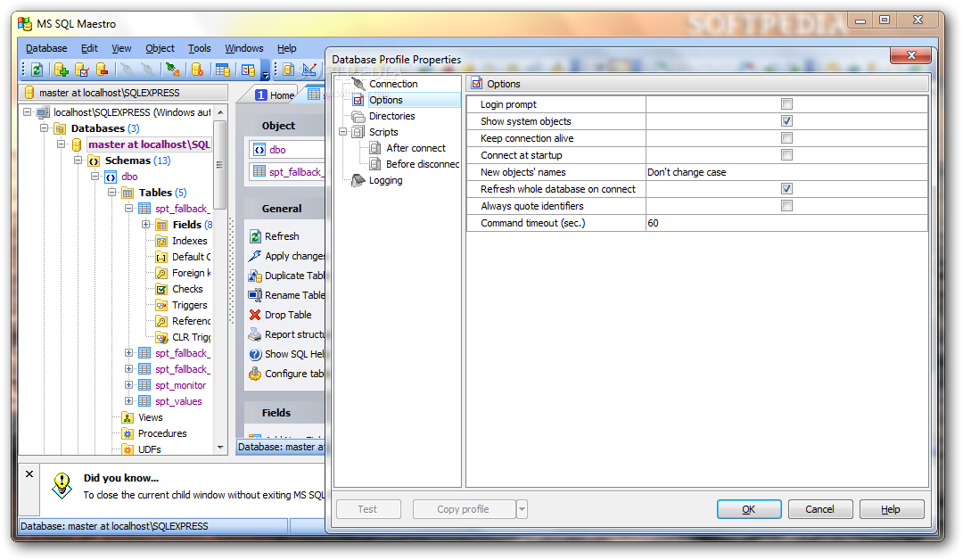This screenshot has width=963, height=560.
Task: Collapse the Databases tree node
Action: [x=45, y=128]
